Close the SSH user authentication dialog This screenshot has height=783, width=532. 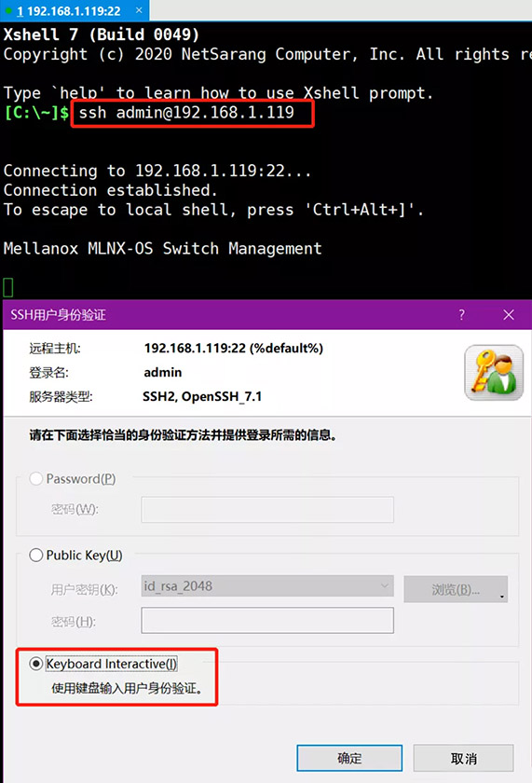(509, 315)
